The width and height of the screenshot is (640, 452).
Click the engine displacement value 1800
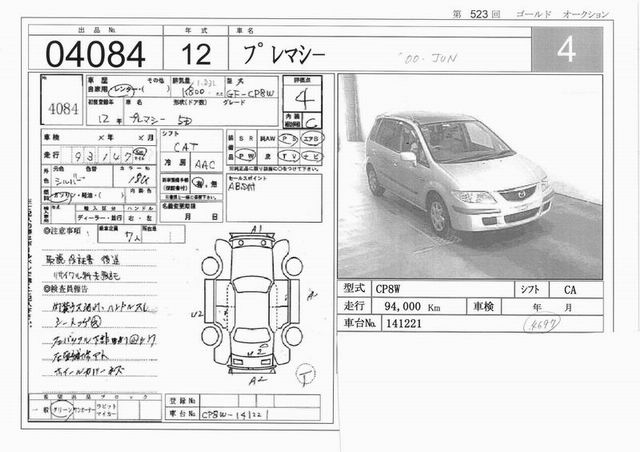tap(193, 91)
